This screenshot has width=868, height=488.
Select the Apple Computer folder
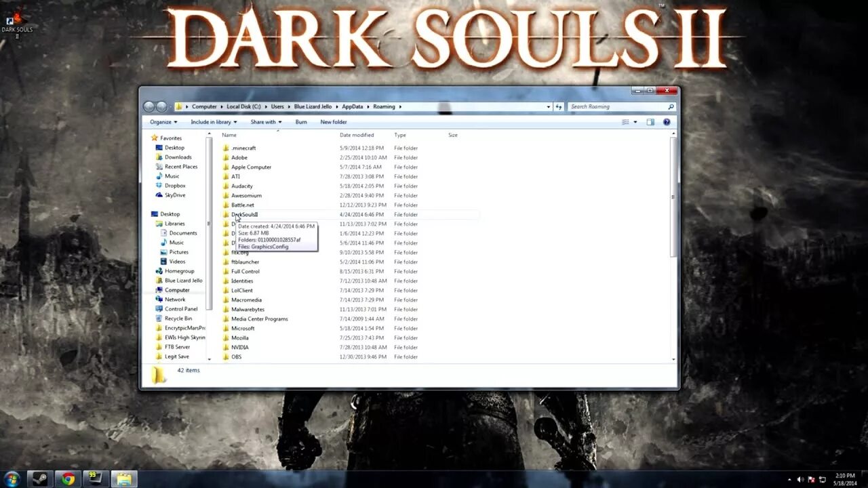click(x=251, y=167)
